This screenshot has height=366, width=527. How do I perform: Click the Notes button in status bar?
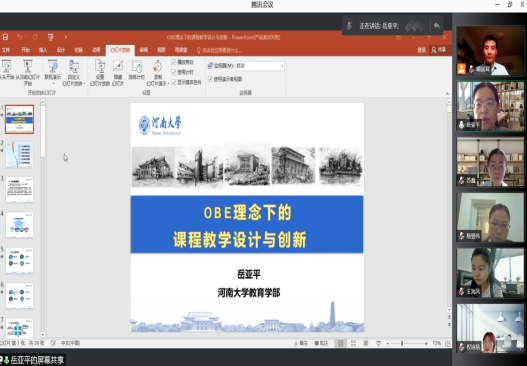[x=301, y=343]
